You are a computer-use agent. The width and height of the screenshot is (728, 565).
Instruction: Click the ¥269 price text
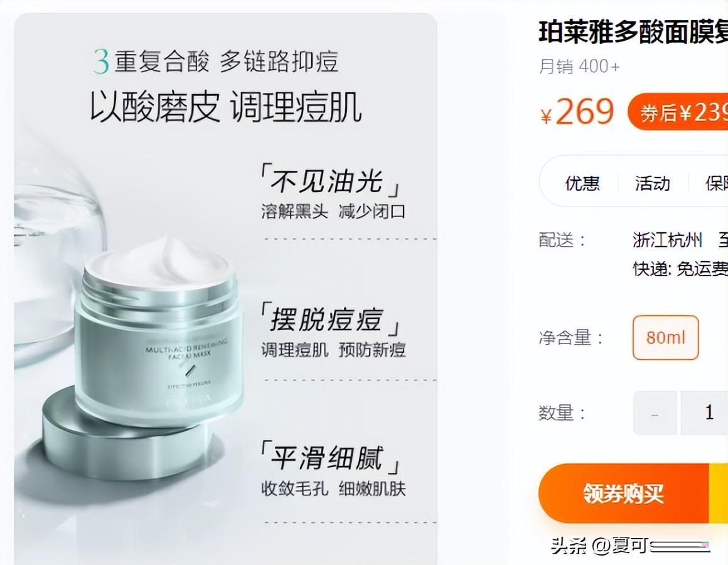pos(577,112)
